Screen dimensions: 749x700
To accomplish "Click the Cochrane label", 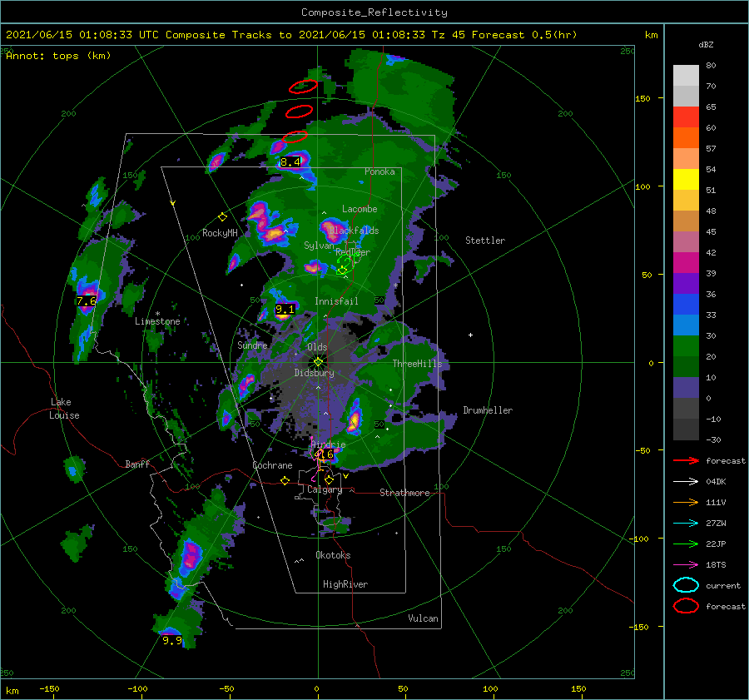I will pos(272,465).
